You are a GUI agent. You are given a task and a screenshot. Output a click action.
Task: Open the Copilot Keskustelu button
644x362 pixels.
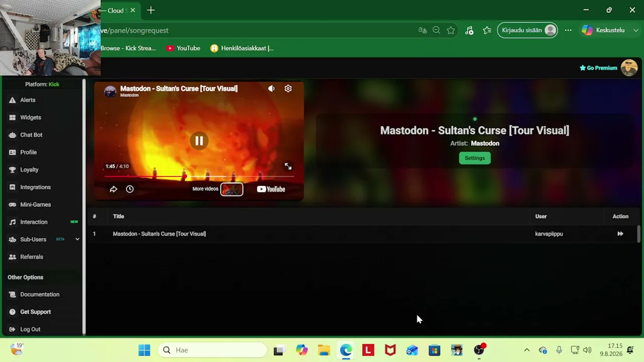[x=603, y=30]
